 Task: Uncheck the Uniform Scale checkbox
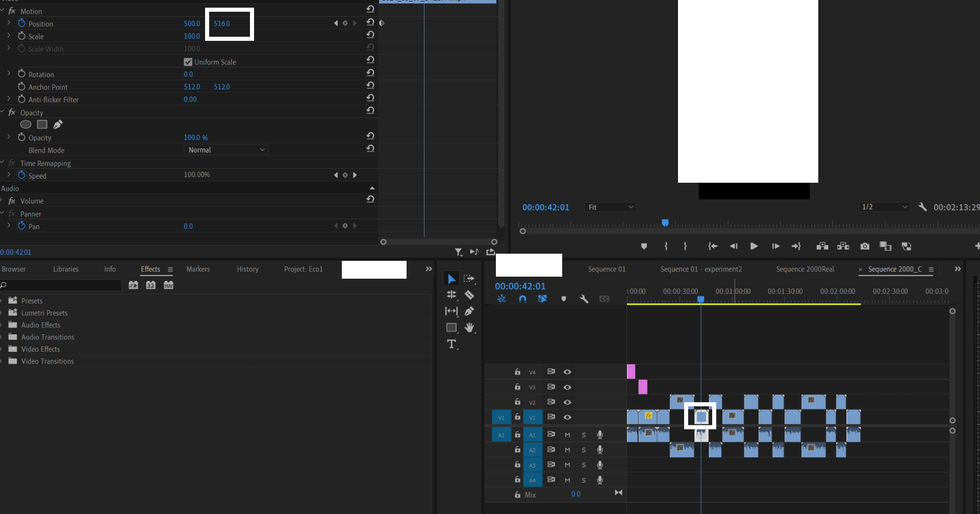pyautogui.click(x=188, y=61)
